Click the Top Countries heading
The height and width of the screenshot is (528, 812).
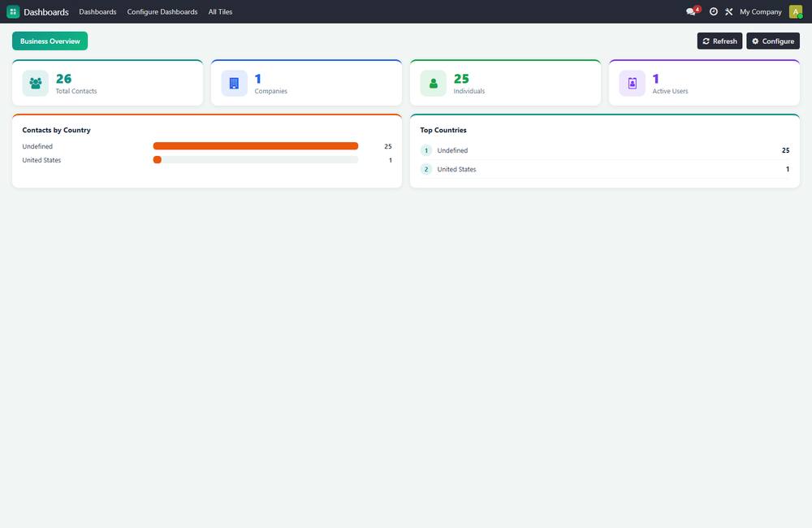(x=443, y=130)
